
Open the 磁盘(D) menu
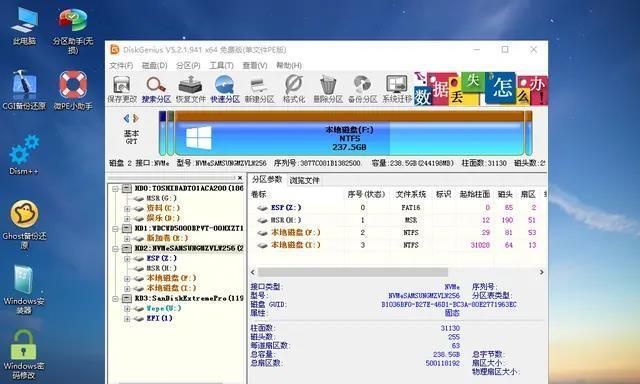[154, 65]
